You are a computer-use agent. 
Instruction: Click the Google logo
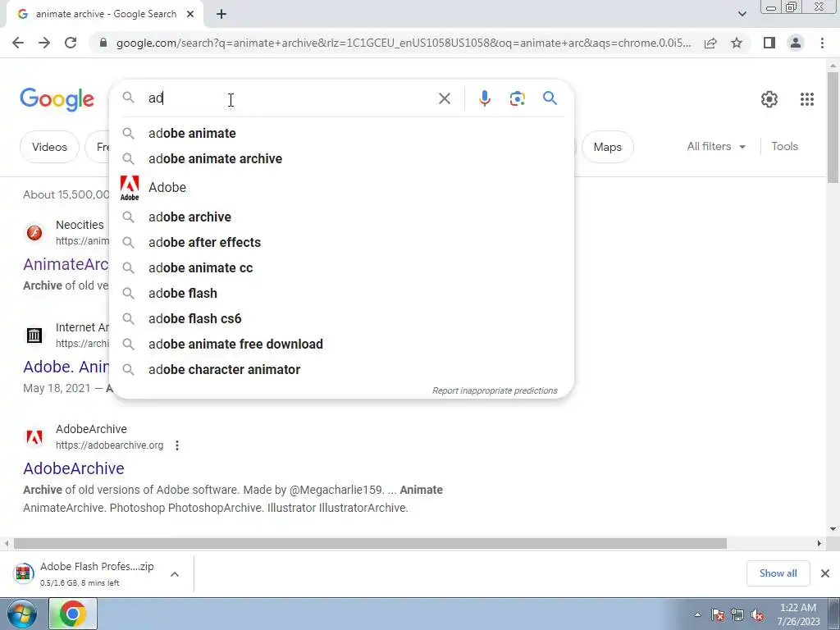pos(57,99)
